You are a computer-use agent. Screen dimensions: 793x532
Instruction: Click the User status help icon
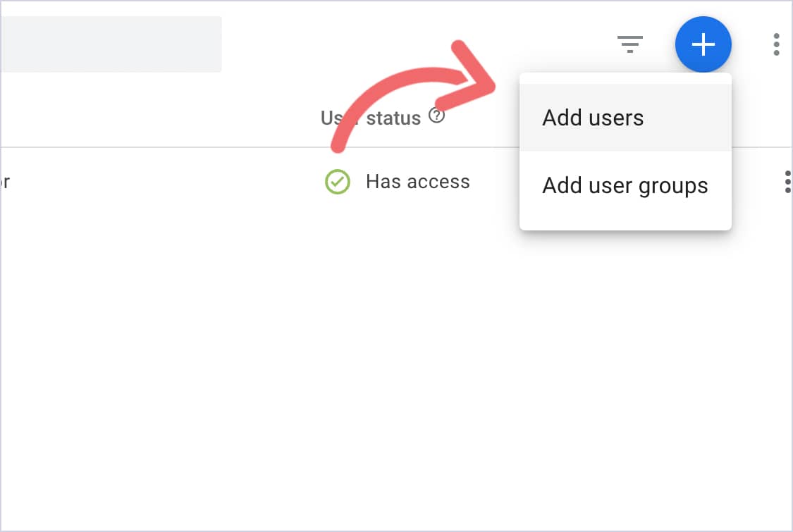(x=436, y=116)
